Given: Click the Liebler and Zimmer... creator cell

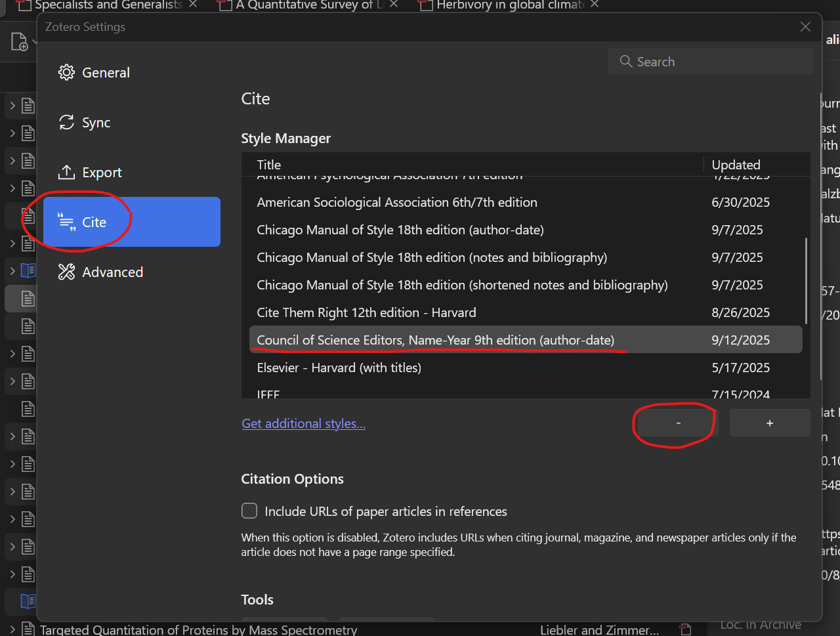Looking at the screenshot, I should (599, 629).
